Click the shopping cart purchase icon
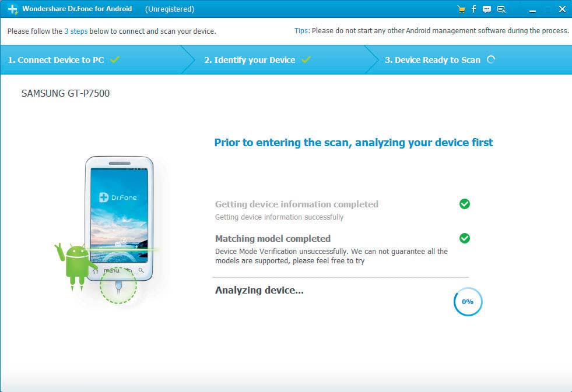 pyautogui.click(x=461, y=9)
